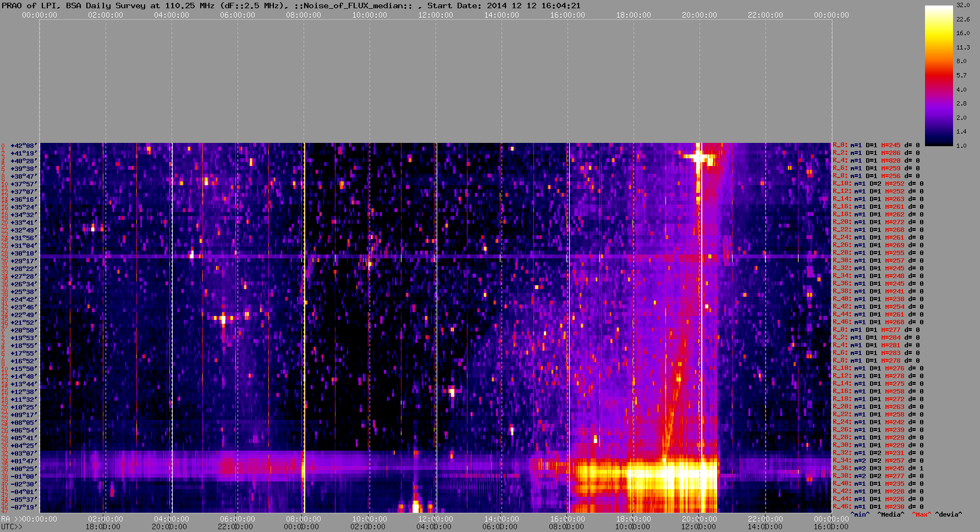Click the +01°47' declination label
The width and height of the screenshot is (980, 532).
pyautogui.click(x=24, y=461)
